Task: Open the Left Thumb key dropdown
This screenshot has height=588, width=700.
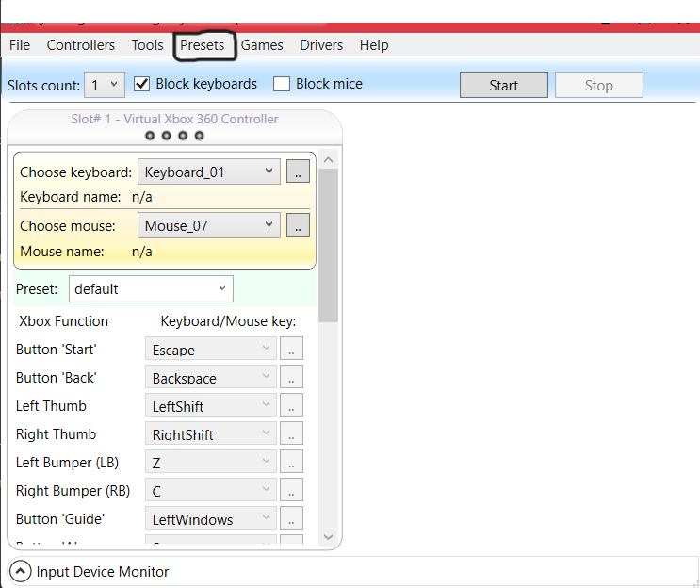Action: (x=211, y=405)
